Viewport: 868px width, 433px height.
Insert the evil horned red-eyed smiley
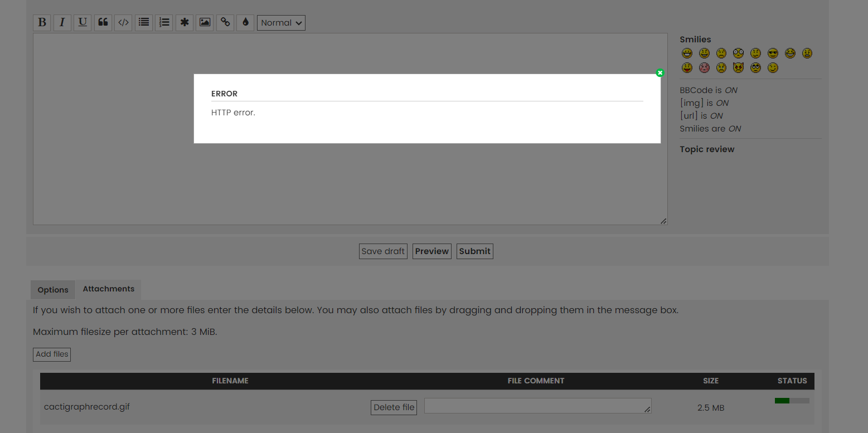pos(739,68)
